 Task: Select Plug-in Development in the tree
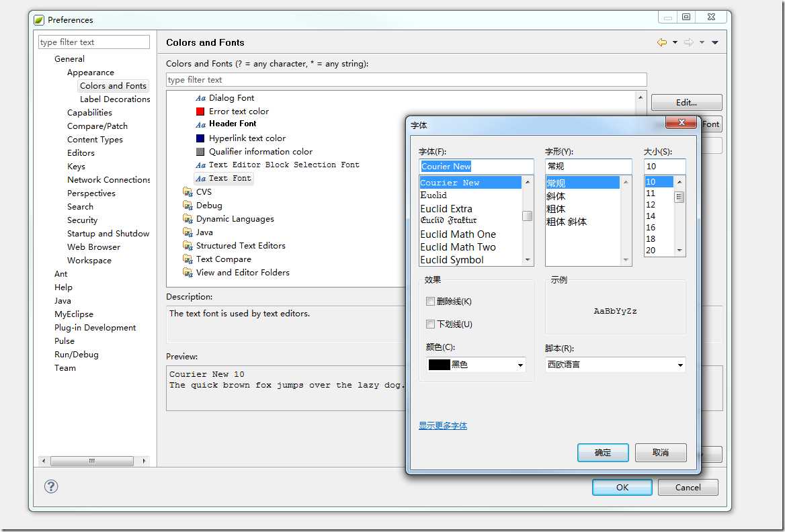click(x=95, y=328)
